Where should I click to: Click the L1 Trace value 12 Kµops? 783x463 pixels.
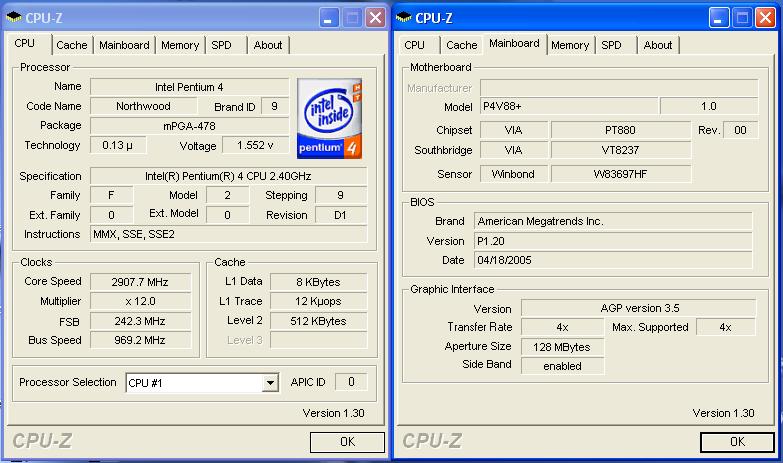pyautogui.click(x=318, y=301)
